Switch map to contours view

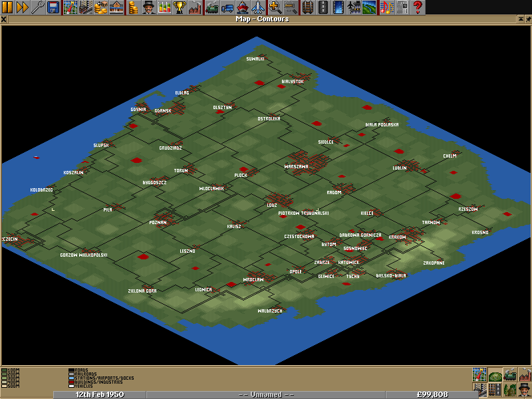coord(495,374)
